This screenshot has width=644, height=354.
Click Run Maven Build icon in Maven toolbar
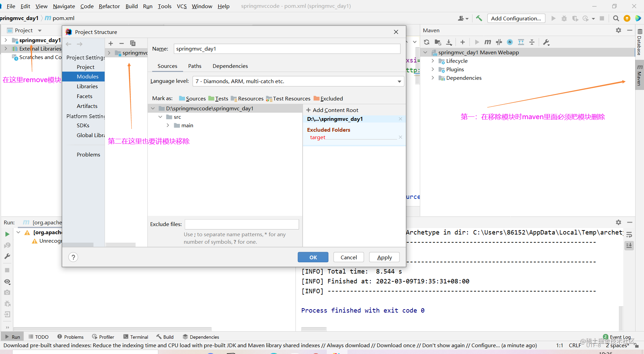point(477,42)
